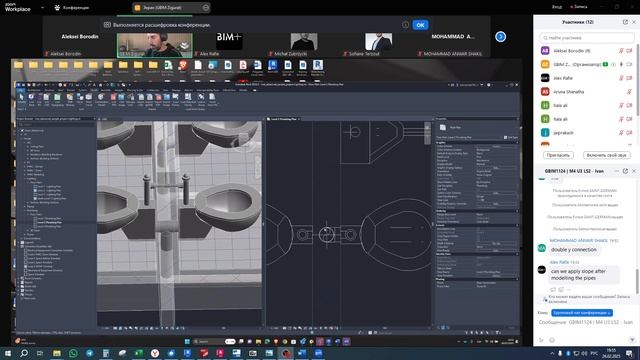Click the Manage Links ribbon icon
The width and height of the screenshot is (640, 360).
pos(131,99)
